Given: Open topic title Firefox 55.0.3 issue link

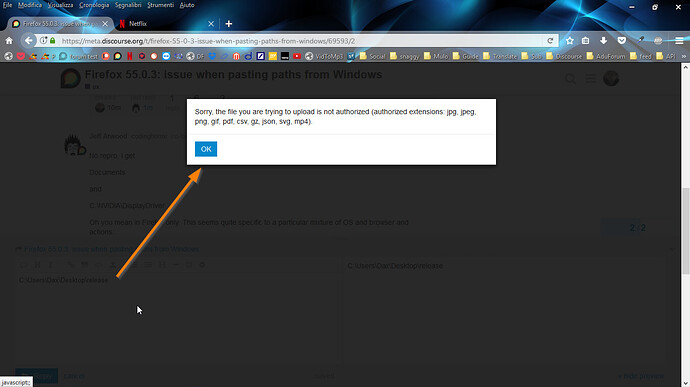Looking at the screenshot, I should 233,74.
